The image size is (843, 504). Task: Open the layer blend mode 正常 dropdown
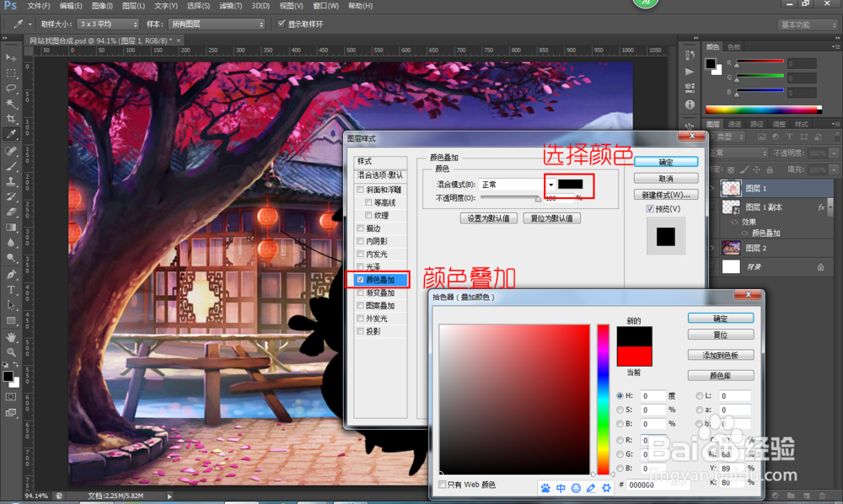[x=738, y=153]
